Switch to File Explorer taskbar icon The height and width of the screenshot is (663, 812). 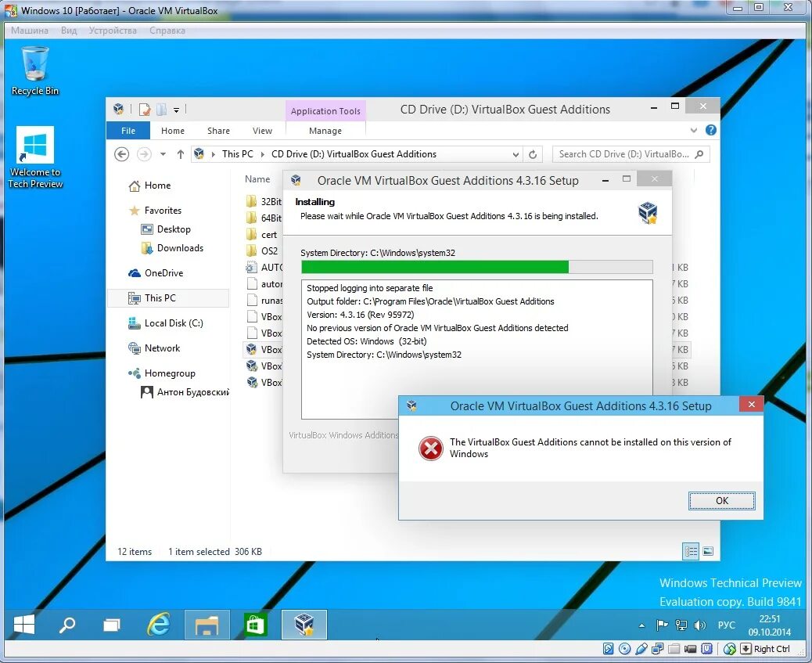pyautogui.click(x=206, y=625)
